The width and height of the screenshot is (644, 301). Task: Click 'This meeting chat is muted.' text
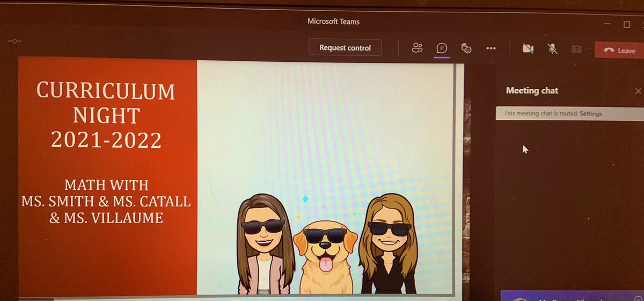coord(541,113)
